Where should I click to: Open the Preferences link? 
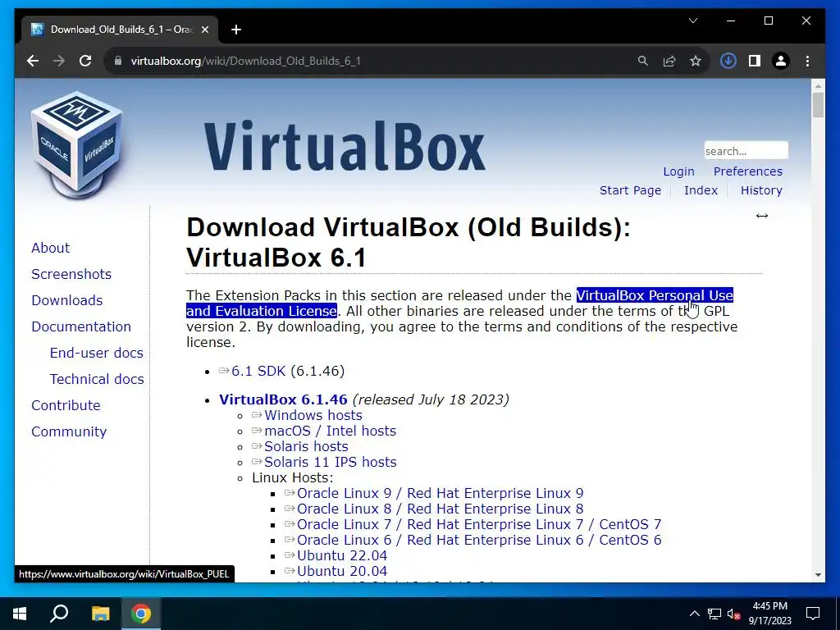click(748, 171)
